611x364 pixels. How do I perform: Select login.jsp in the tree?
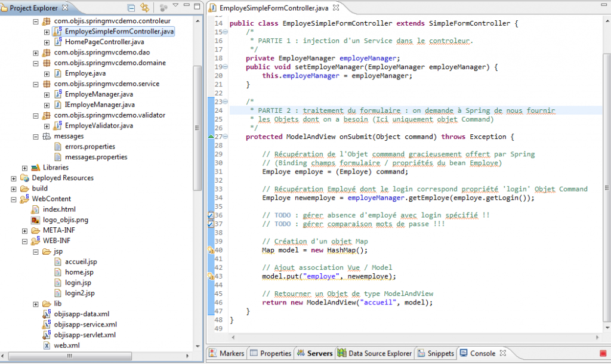click(78, 283)
